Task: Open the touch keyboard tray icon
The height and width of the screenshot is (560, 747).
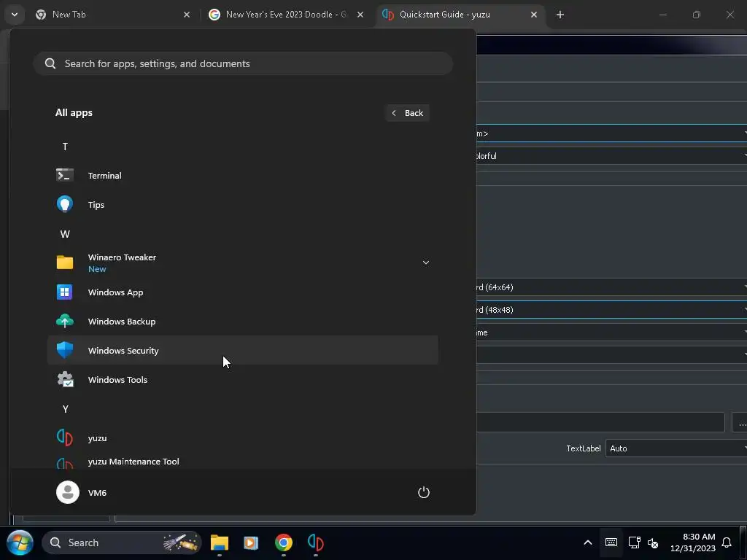Action: (x=611, y=542)
